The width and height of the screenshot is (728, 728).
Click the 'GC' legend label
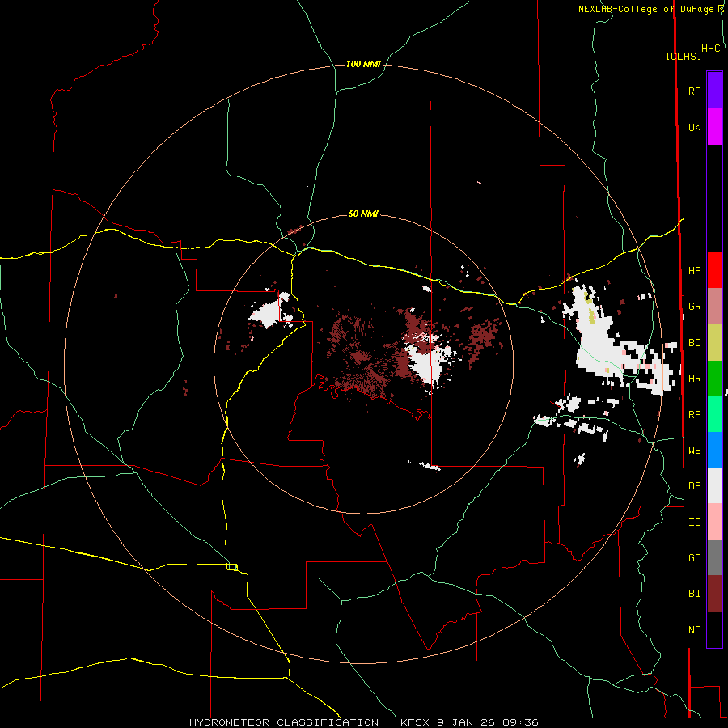click(x=694, y=558)
